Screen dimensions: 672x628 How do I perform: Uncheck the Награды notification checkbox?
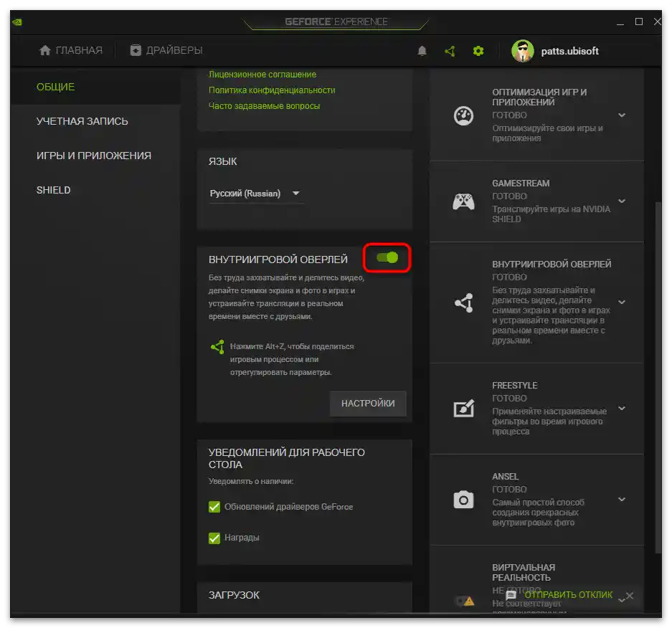[x=214, y=538]
